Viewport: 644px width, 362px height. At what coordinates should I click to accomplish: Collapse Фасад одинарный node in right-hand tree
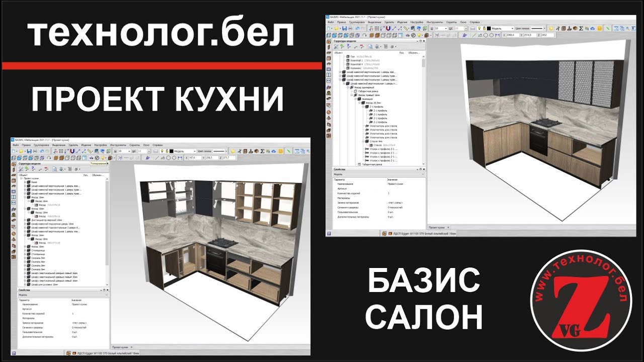point(348,87)
